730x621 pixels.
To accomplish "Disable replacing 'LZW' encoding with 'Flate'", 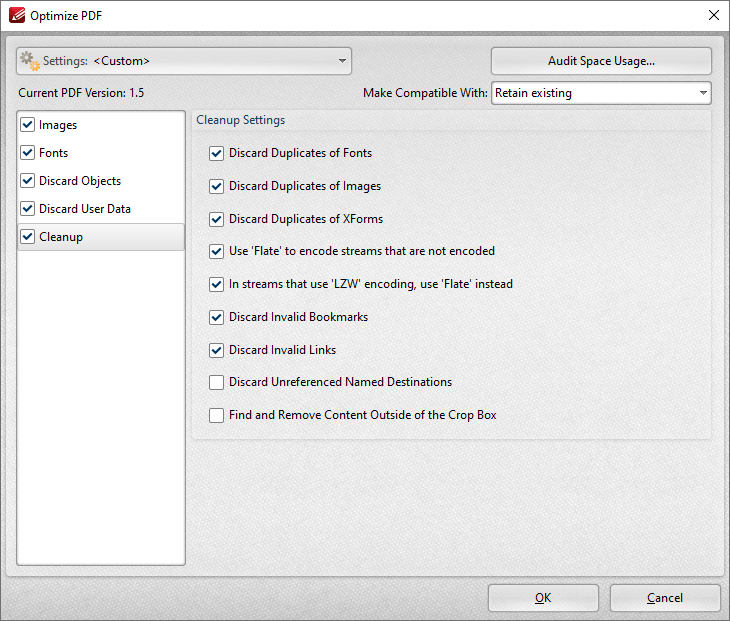I will click(216, 284).
